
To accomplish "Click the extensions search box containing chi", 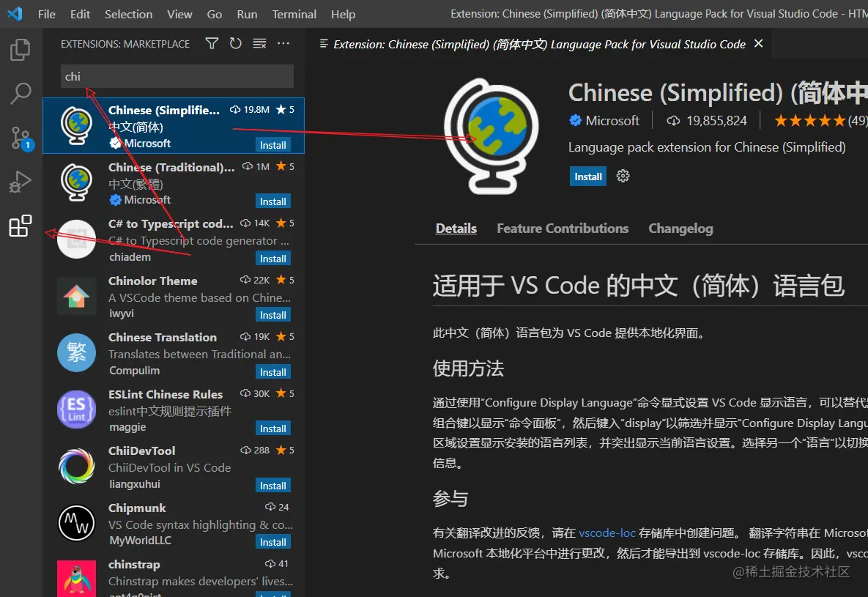I will 177,76.
